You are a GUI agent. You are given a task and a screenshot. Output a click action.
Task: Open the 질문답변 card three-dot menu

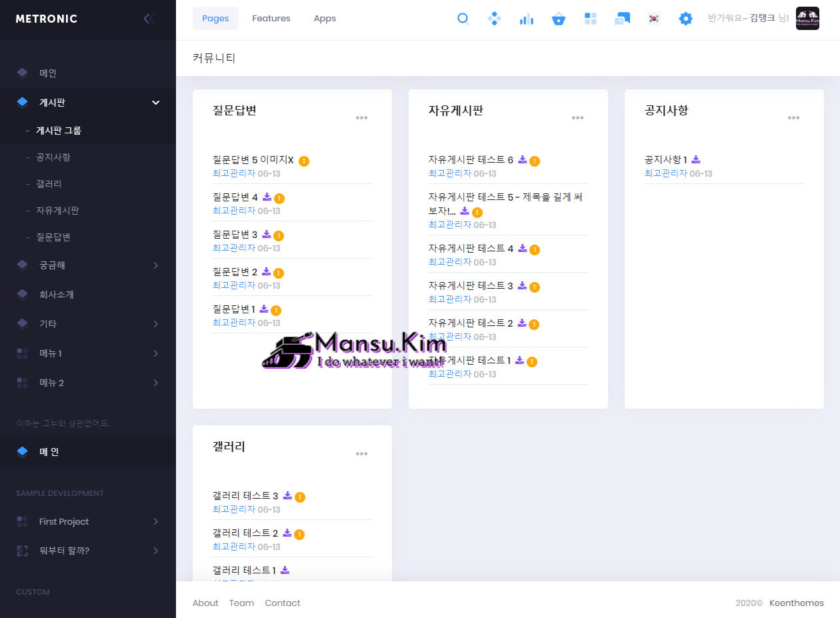pyautogui.click(x=362, y=118)
